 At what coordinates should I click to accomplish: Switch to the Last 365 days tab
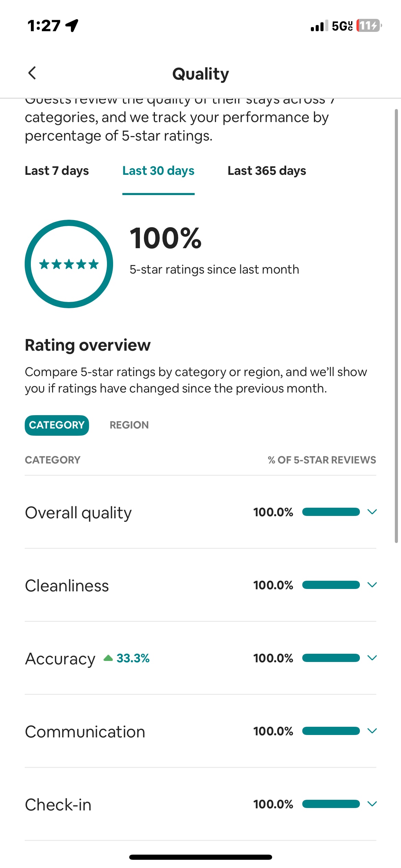tap(267, 171)
